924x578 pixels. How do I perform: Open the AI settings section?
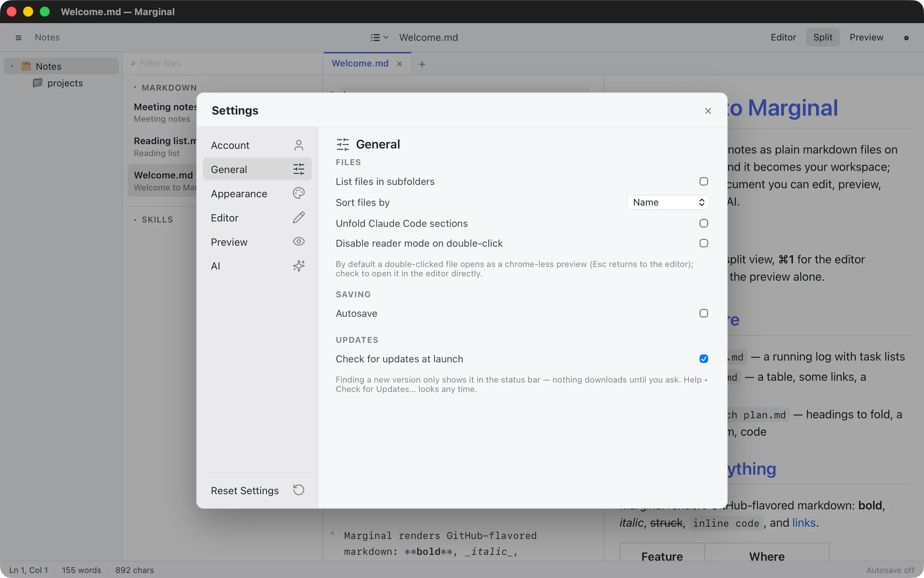257,266
